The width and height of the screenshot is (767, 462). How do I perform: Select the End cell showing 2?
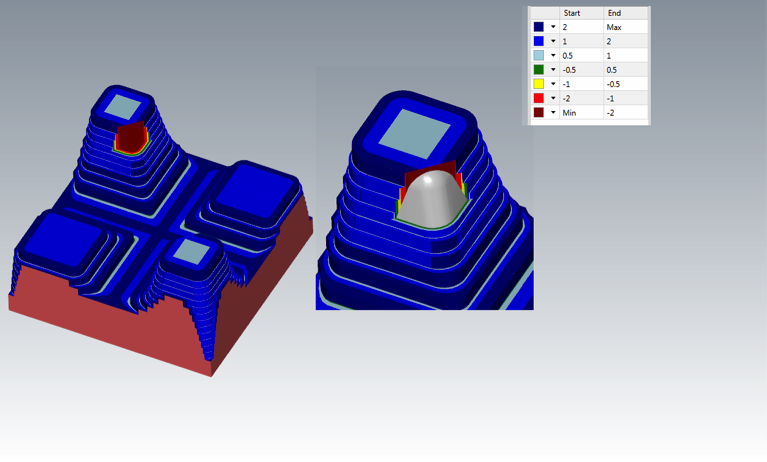tap(626, 41)
